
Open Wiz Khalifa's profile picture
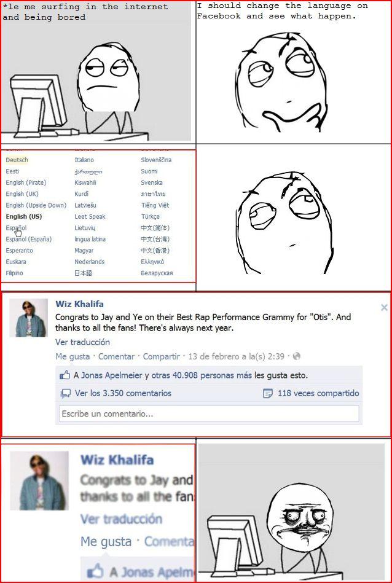tap(29, 318)
